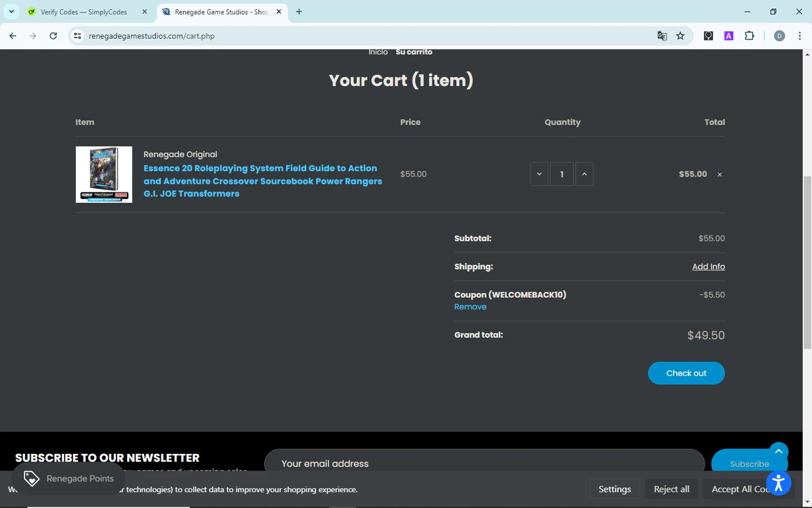Image resolution: width=812 pixels, height=508 pixels.
Task: Open the Chrome three-dot menu
Action: click(800, 36)
